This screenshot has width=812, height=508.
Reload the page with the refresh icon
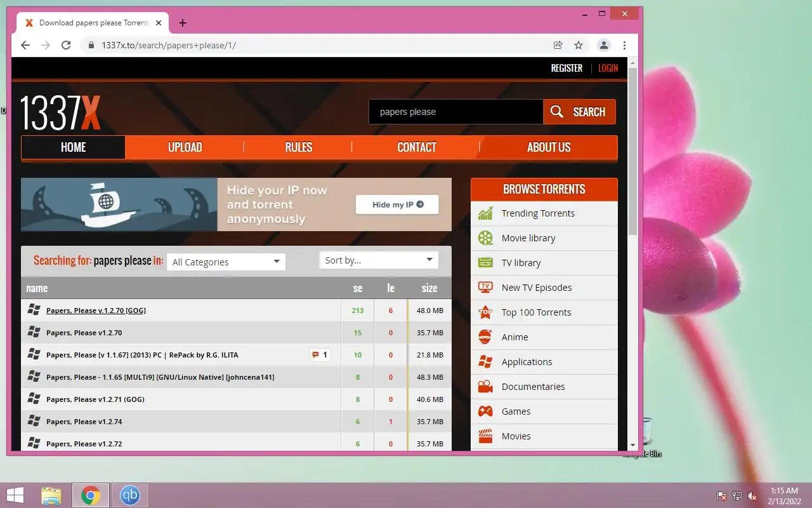pyautogui.click(x=66, y=45)
